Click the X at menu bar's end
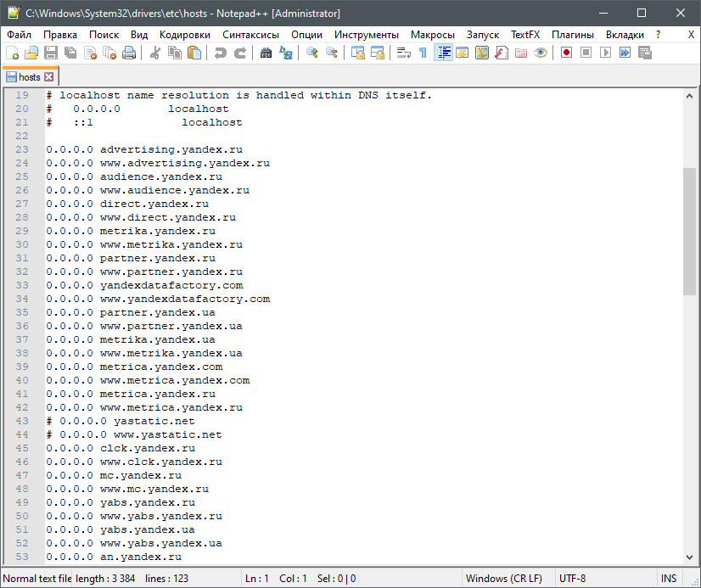The height and width of the screenshot is (588, 701). 691,35
